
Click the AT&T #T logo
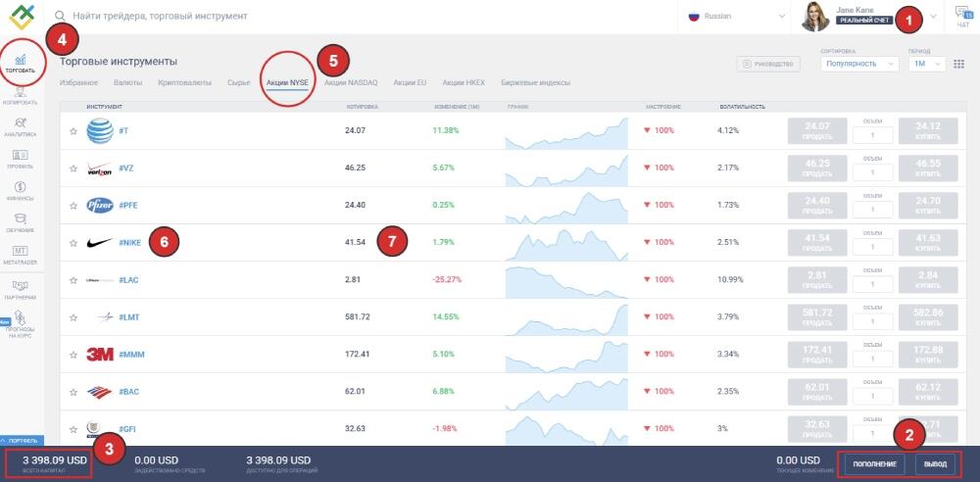100,130
